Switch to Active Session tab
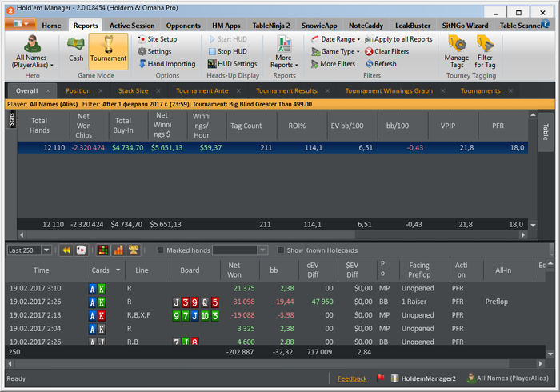This screenshot has width=560, height=392. [x=132, y=26]
